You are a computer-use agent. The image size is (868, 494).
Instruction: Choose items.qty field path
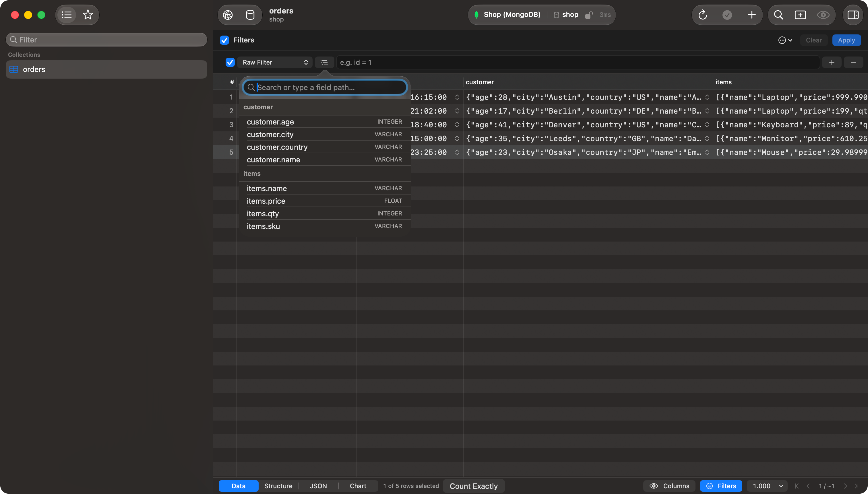pos(325,213)
